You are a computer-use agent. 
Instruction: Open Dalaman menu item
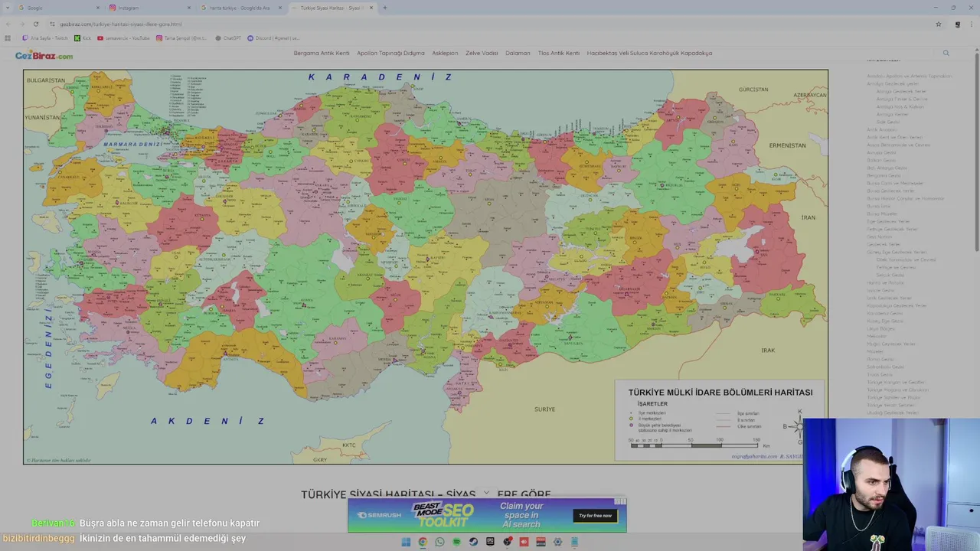[518, 53]
